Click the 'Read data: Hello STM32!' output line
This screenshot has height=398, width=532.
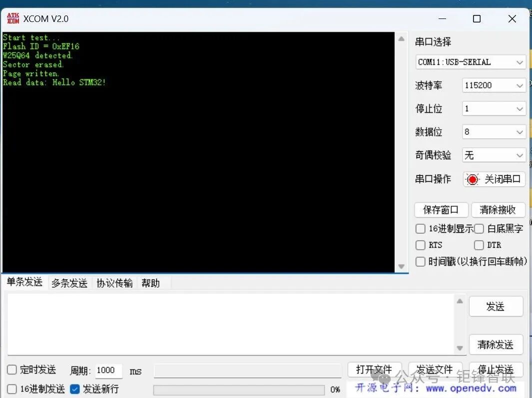[x=54, y=82]
